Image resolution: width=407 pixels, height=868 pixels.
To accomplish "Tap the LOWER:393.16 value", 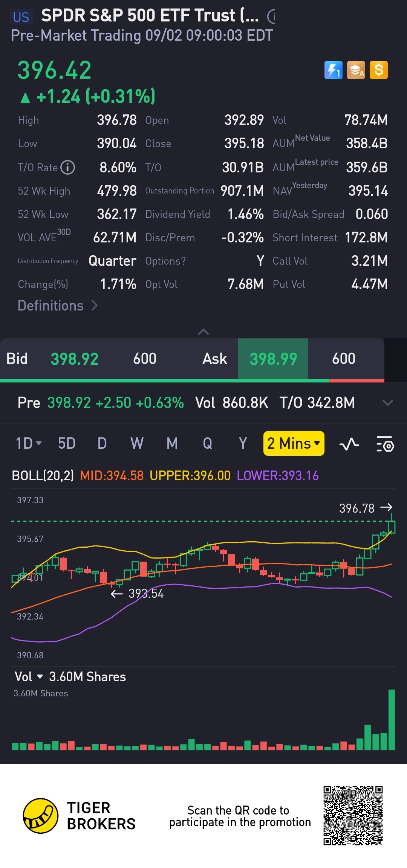I will 278,476.
